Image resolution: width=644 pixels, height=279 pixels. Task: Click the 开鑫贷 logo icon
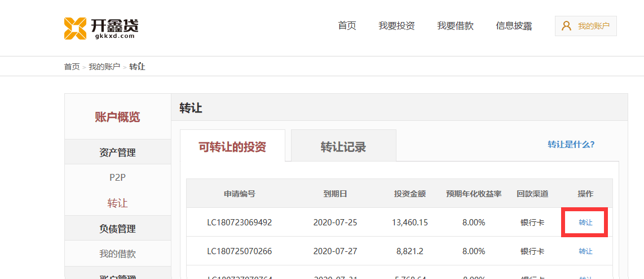[x=75, y=28]
